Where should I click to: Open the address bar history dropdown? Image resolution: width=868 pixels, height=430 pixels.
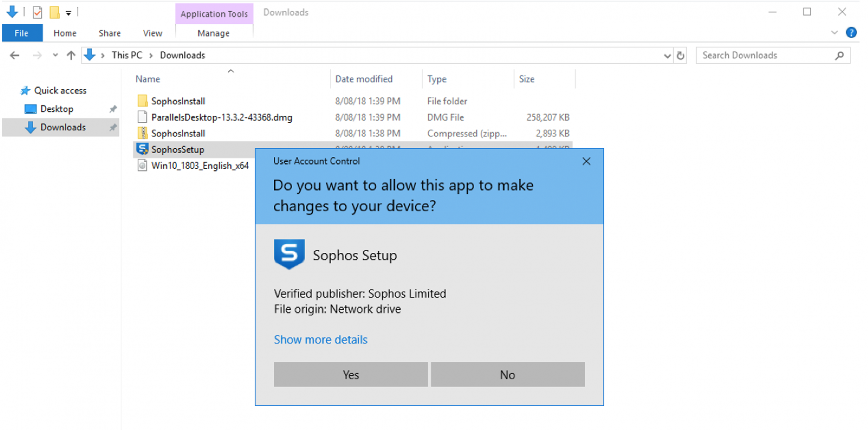pyautogui.click(x=667, y=56)
